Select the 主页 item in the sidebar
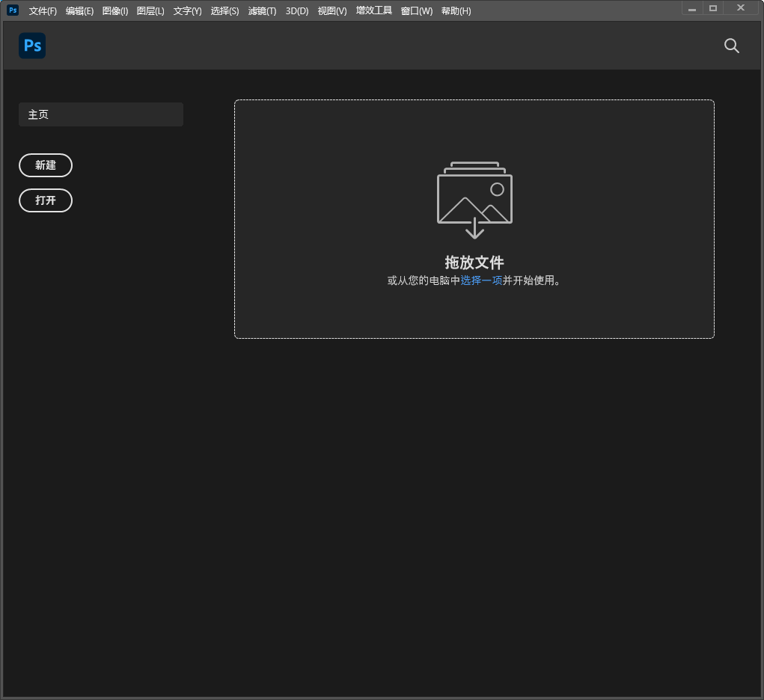The image size is (764, 700). 101,114
